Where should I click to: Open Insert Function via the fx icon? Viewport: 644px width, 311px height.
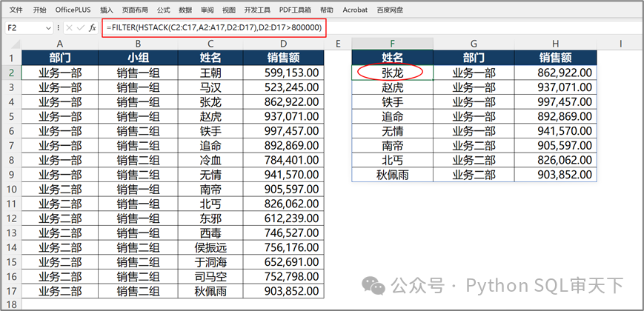[93, 28]
